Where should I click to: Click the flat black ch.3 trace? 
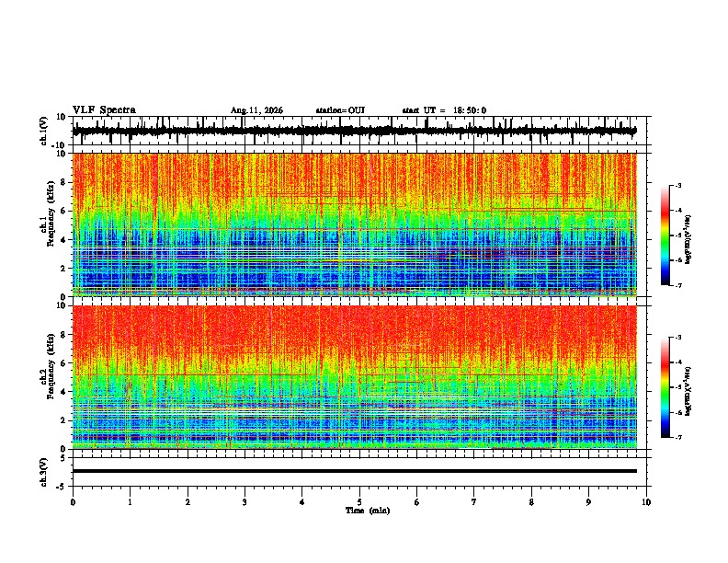(354, 471)
